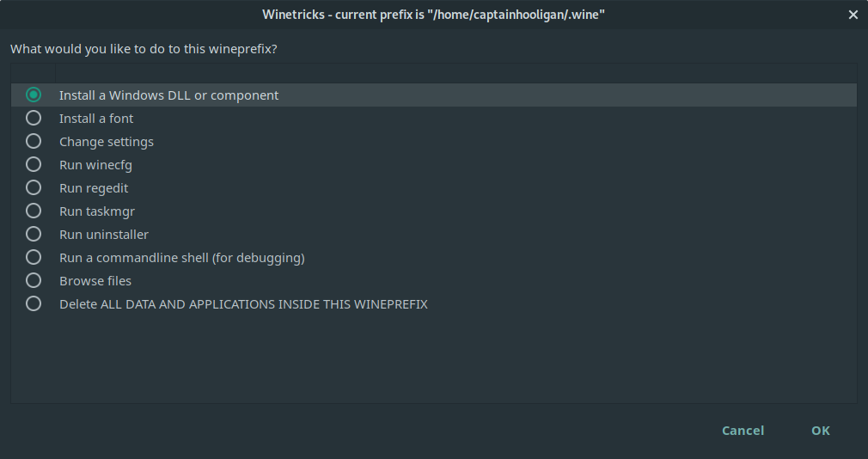Click the "Change settings" row text
The height and width of the screenshot is (459, 868).
pos(107,142)
